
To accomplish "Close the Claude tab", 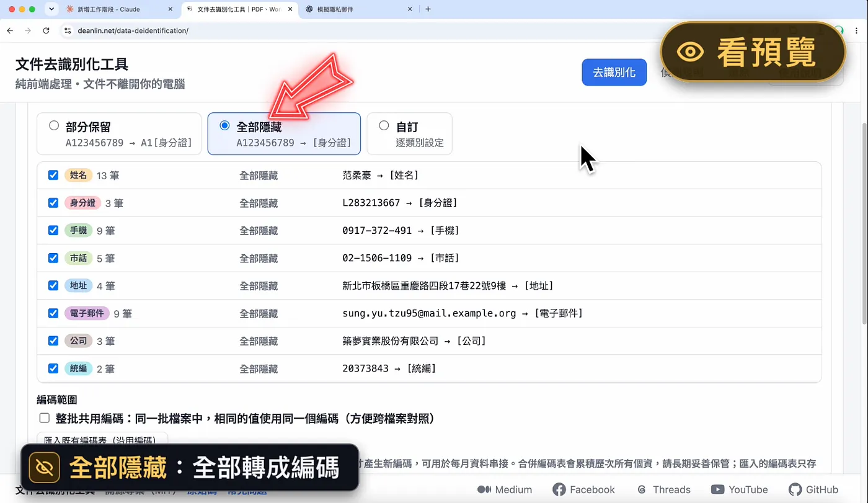I will pyautogui.click(x=170, y=9).
